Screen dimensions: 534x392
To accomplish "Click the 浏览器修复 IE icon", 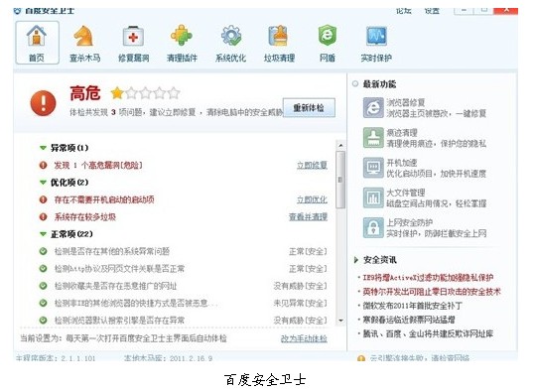I will click(373, 108).
